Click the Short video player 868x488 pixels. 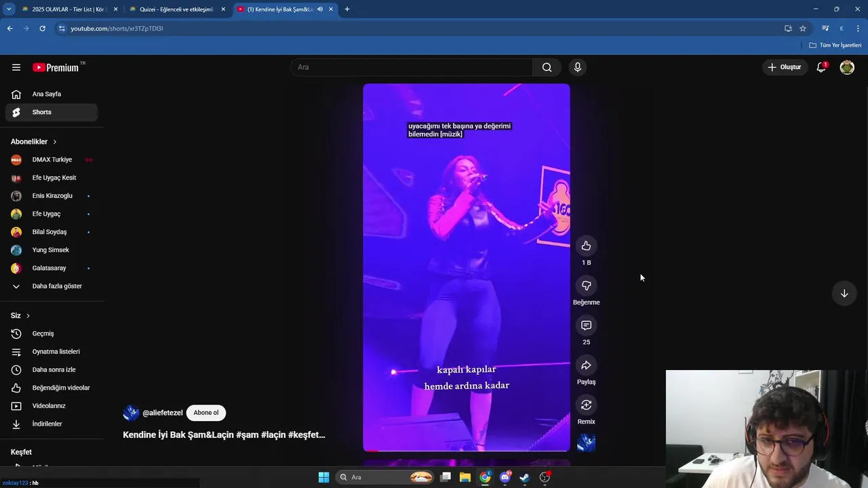[x=467, y=268]
